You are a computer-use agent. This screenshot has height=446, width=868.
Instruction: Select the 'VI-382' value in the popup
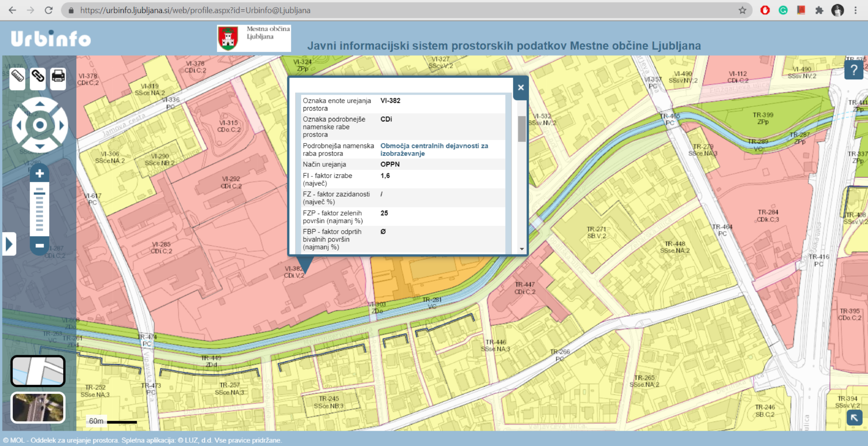[x=390, y=101]
